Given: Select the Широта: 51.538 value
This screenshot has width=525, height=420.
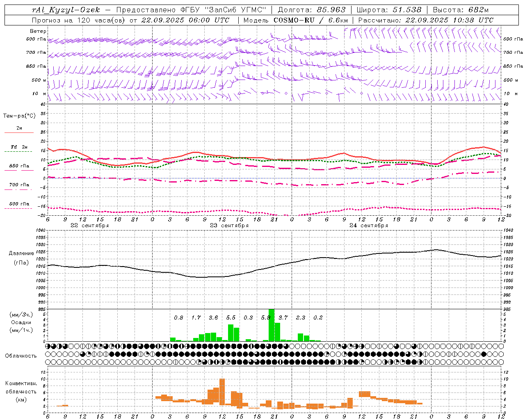Looking at the screenshot, I should (389, 10).
